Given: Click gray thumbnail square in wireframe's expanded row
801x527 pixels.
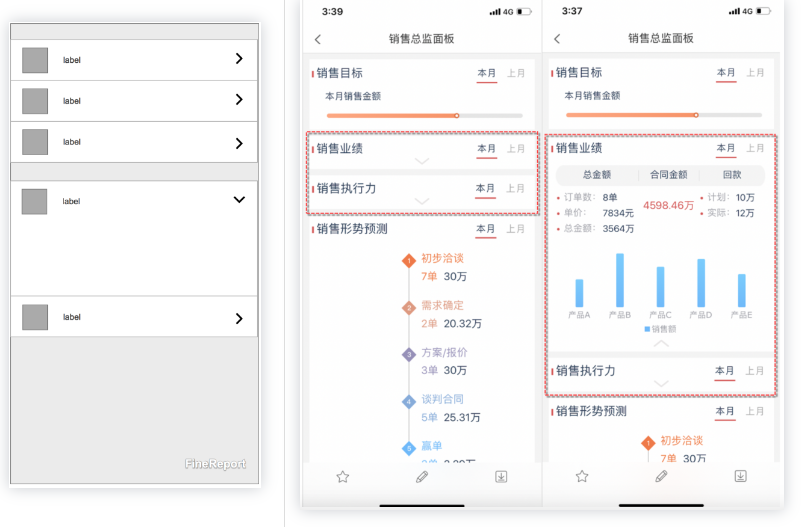Looking at the screenshot, I should pyautogui.click(x=34, y=201).
